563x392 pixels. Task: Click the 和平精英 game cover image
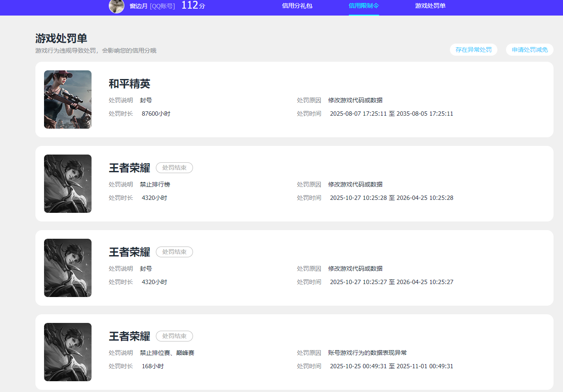pyautogui.click(x=67, y=99)
